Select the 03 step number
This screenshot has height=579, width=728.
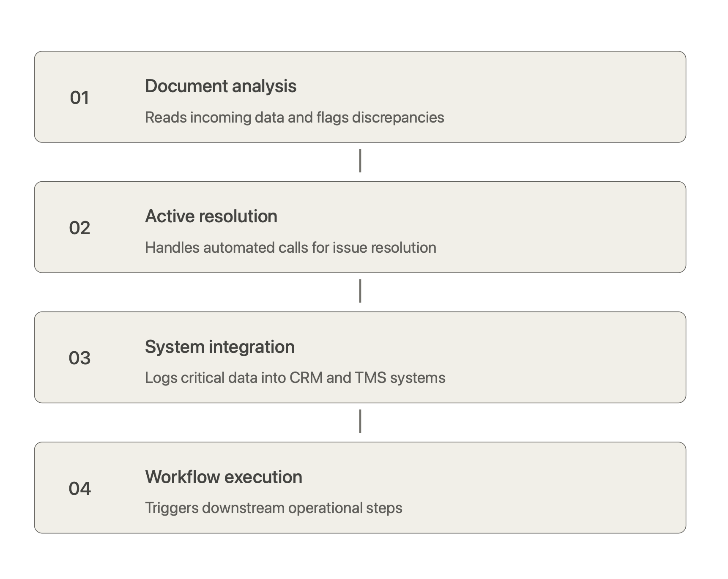[79, 358]
